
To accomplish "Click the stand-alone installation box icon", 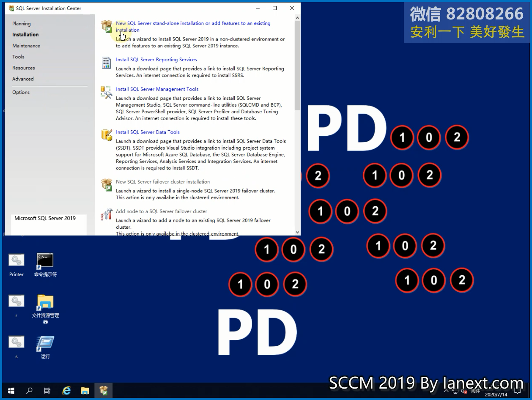I will coord(107,26).
